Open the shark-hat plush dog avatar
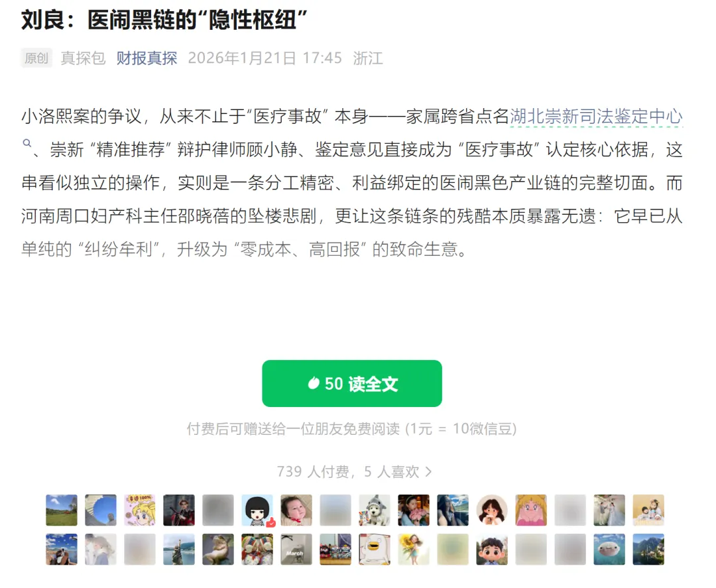Screen dimensions: 716x588 (375, 510)
